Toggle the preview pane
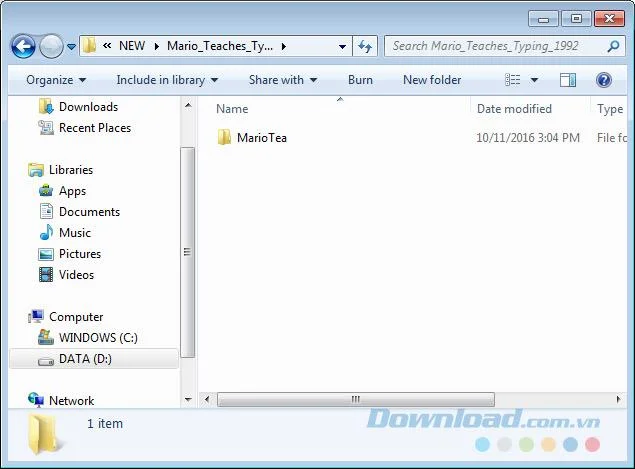The height and width of the screenshot is (469, 635). tap(568, 80)
